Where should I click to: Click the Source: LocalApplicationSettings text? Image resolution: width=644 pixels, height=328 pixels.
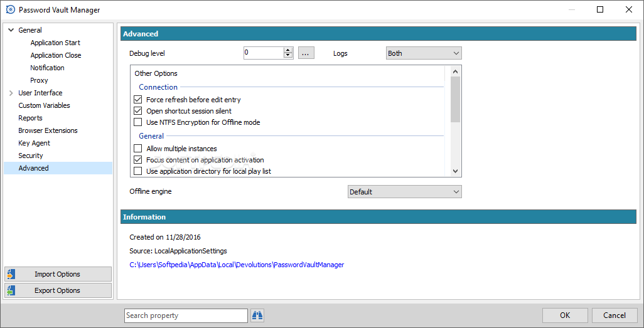pos(178,251)
